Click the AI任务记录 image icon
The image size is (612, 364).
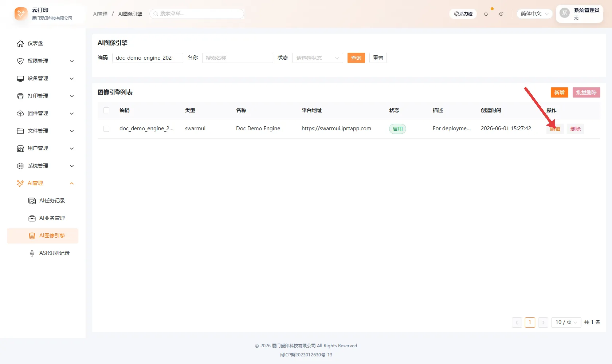(32, 201)
